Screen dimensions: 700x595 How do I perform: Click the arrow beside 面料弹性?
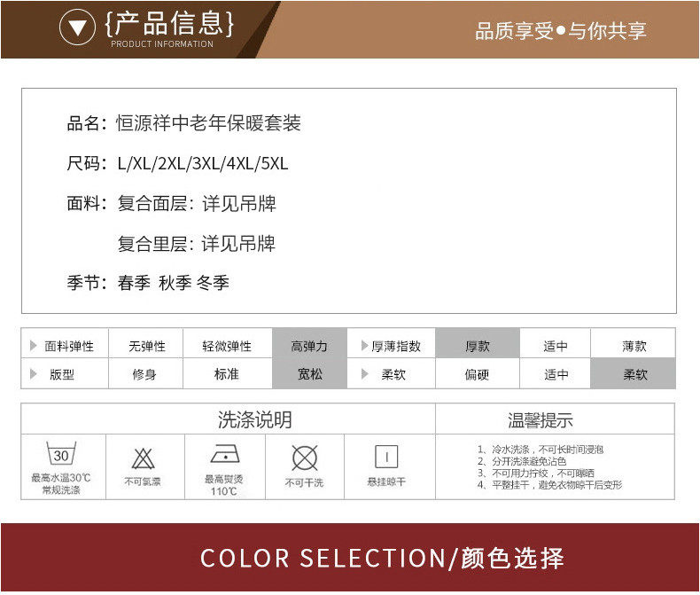[34, 345]
